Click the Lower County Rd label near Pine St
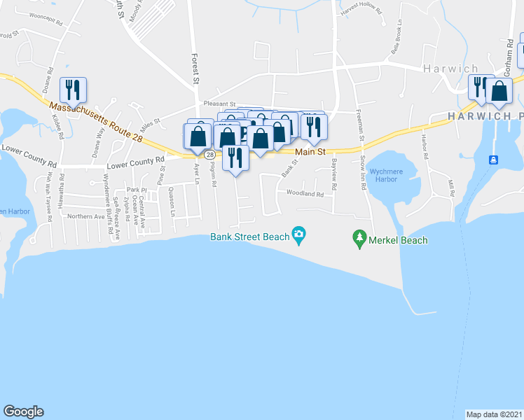The width and height of the screenshot is (524, 420). (136, 162)
